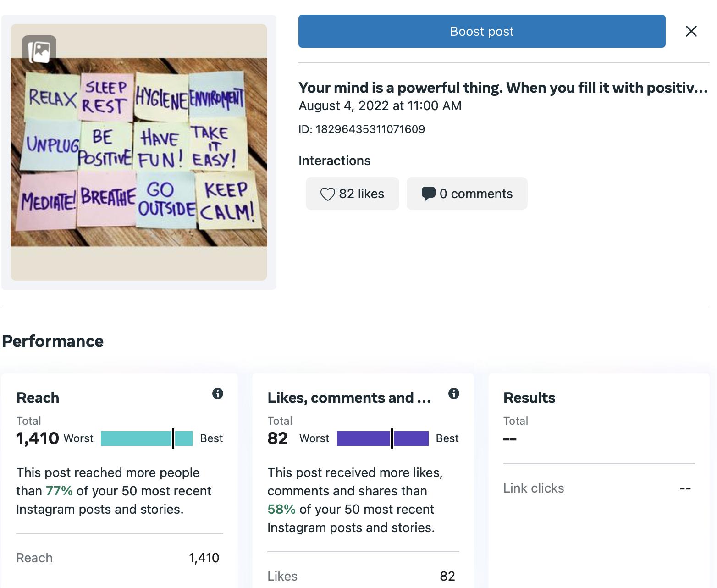
Task: Click the post ID number
Action: pos(370,129)
